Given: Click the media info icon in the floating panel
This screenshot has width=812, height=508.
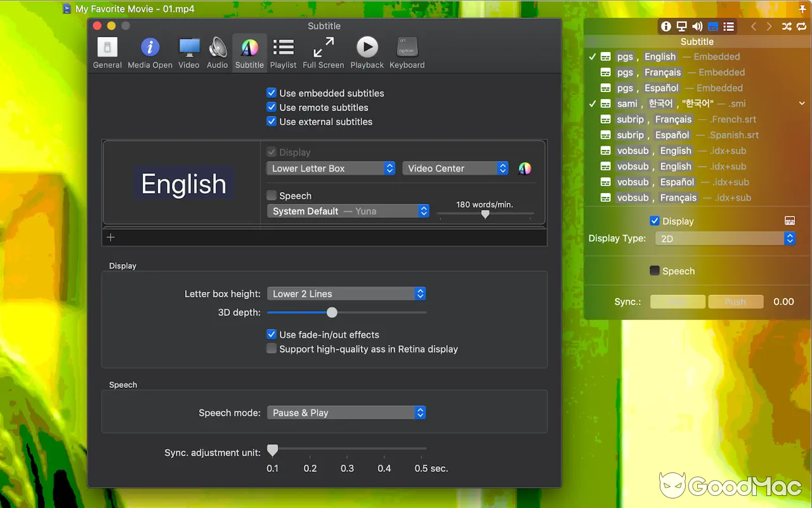Looking at the screenshot, I should coord(665,26).
